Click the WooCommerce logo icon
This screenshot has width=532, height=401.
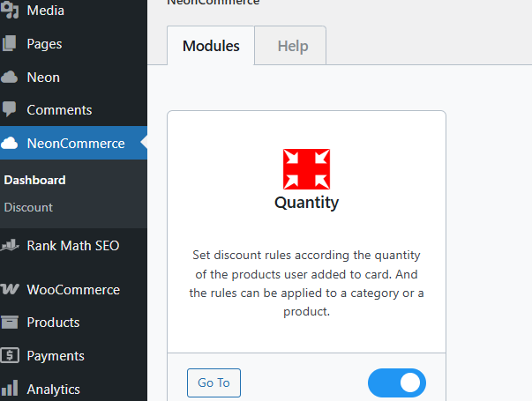(10, 289)
